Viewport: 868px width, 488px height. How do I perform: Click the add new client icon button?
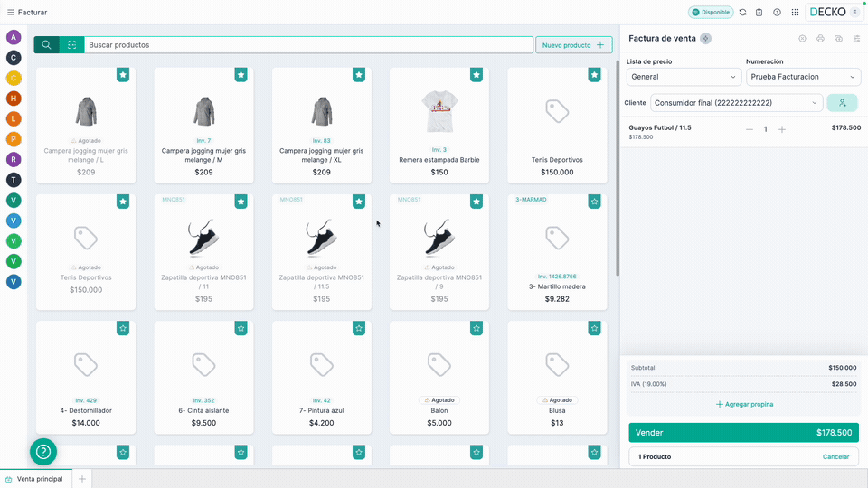(x=842, y=103)
